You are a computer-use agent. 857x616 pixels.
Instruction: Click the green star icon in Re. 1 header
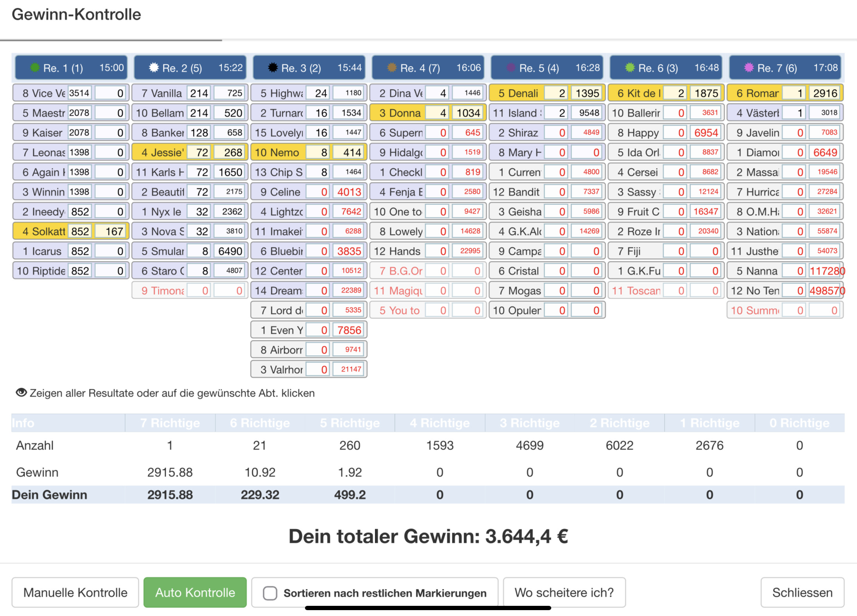coord(34,68)
